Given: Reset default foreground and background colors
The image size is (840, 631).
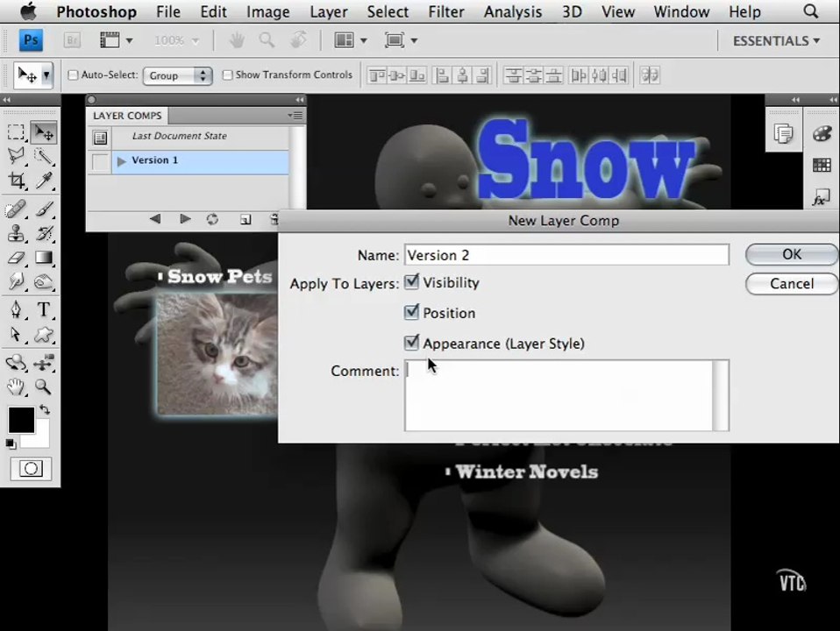Looking at the screenshot, I should tap(11, 443).
